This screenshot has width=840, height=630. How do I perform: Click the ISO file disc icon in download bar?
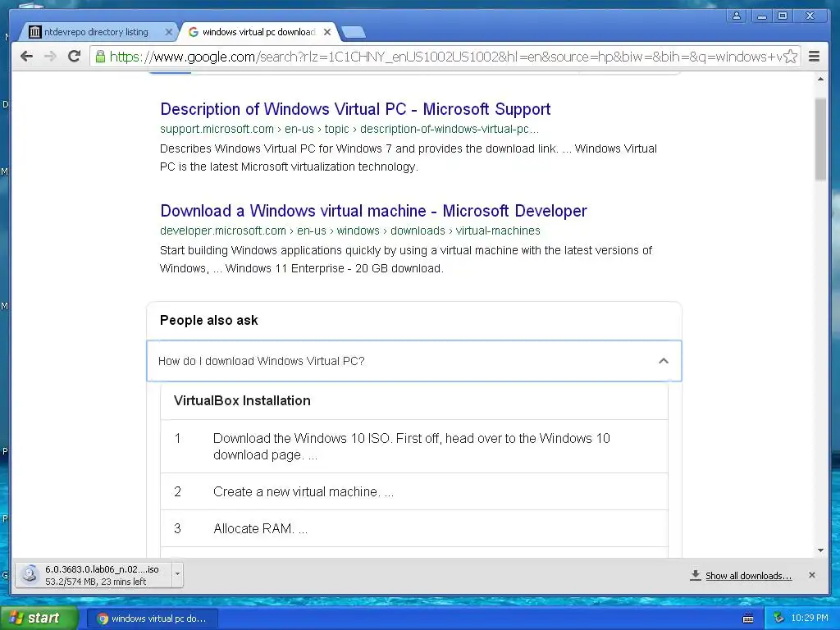(30, 575)
